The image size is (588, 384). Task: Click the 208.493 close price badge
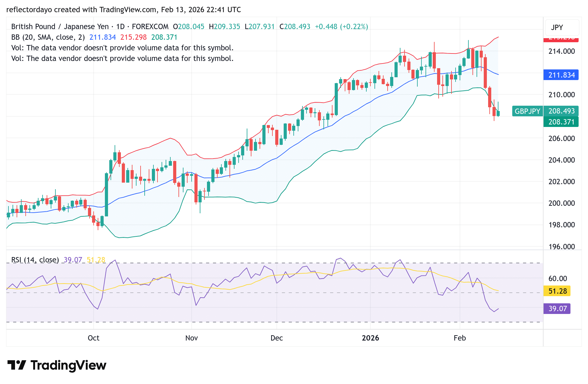click(561, 111)
